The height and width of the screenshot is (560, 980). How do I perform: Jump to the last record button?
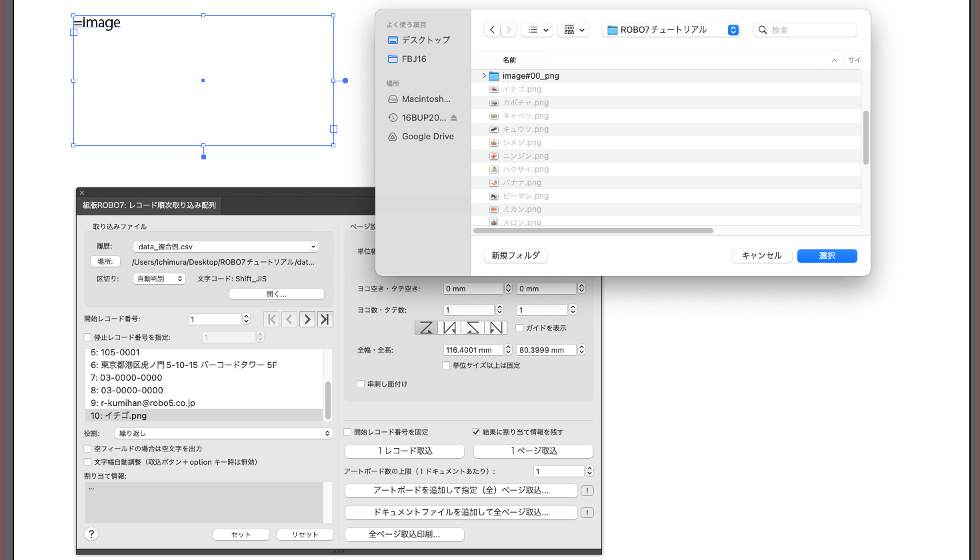tap(325, 319)
